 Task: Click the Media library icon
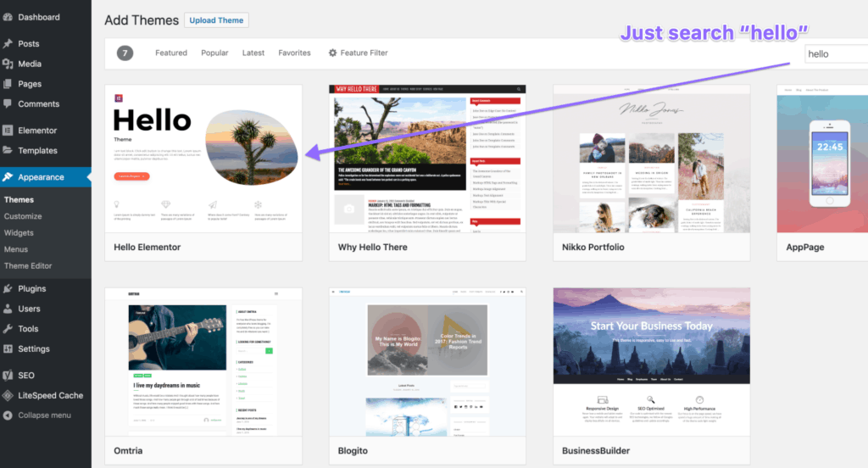pyautogui.click(x=8, y=64)
